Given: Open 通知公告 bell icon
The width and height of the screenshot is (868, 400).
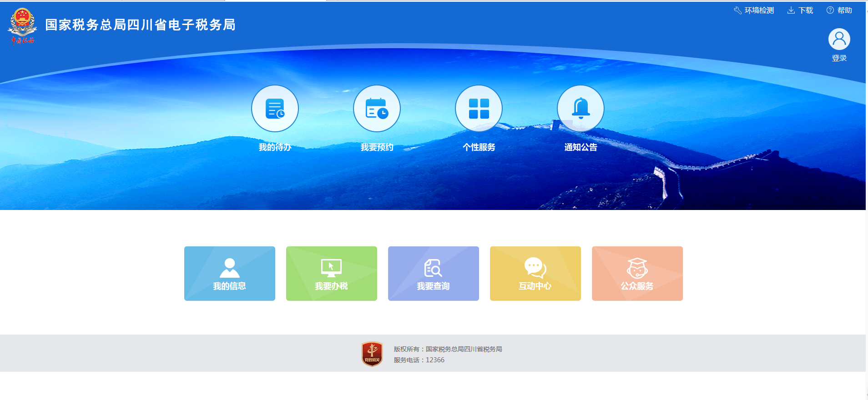Looking at the screenshot, I should click(580, 109).
